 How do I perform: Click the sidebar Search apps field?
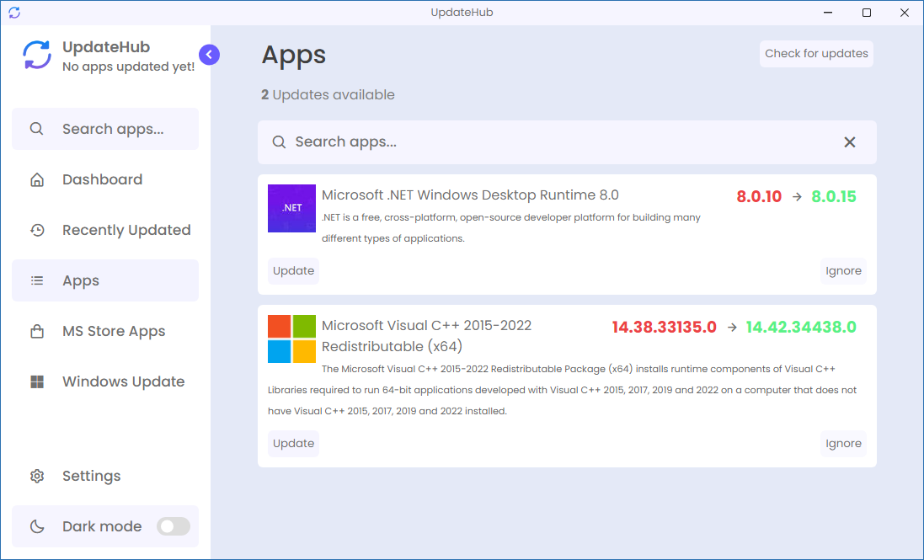click(x=105, y=129)
